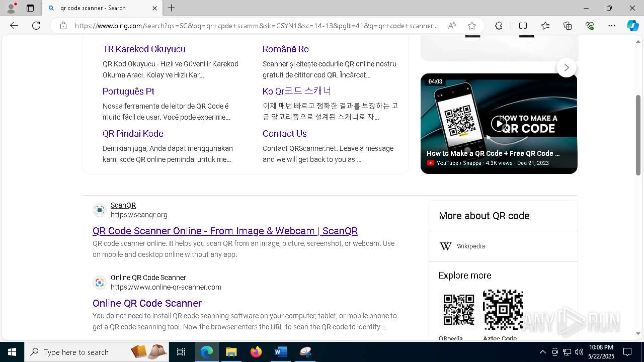Screen dimensions: 644x362
Task: Open the Online QR Code Scanner result title
Action: click(x=147, y=303)
